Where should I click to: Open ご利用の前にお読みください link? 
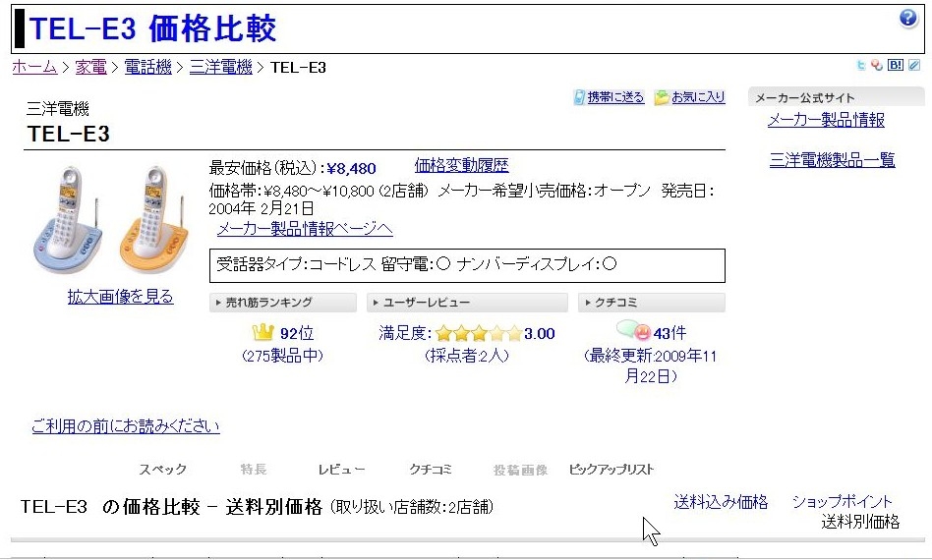coord(126,426)
